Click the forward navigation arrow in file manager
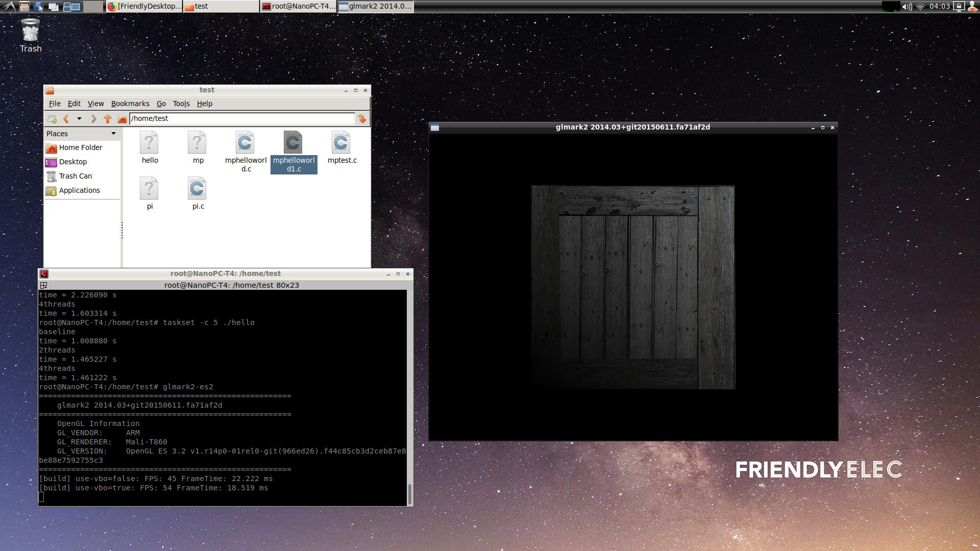 point(93,119)
